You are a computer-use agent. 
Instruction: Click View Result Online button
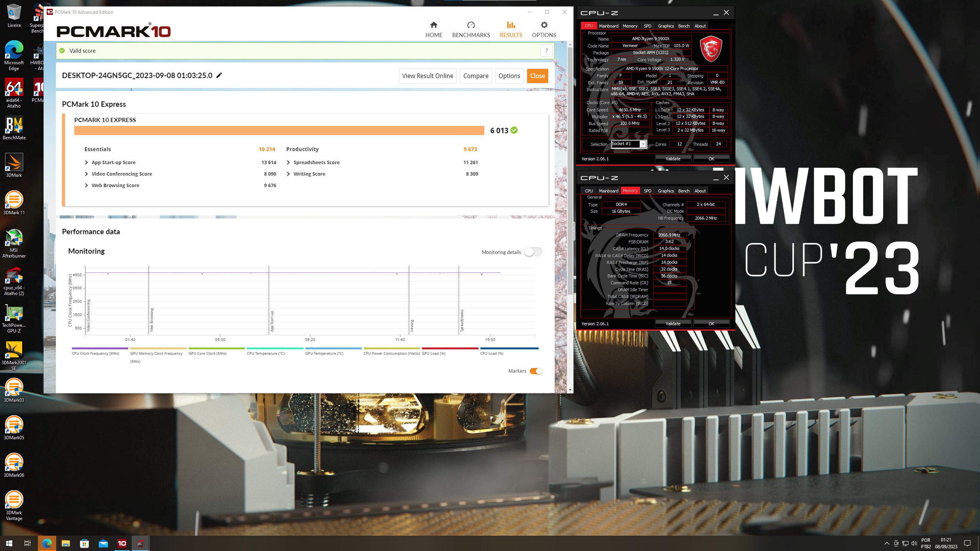[428, 76]
